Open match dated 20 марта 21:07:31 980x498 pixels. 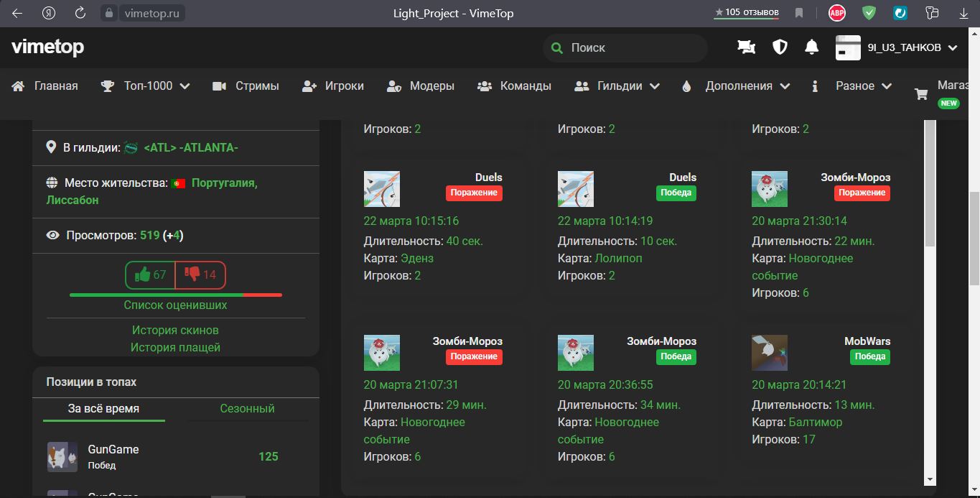click(x=411, y=384)
